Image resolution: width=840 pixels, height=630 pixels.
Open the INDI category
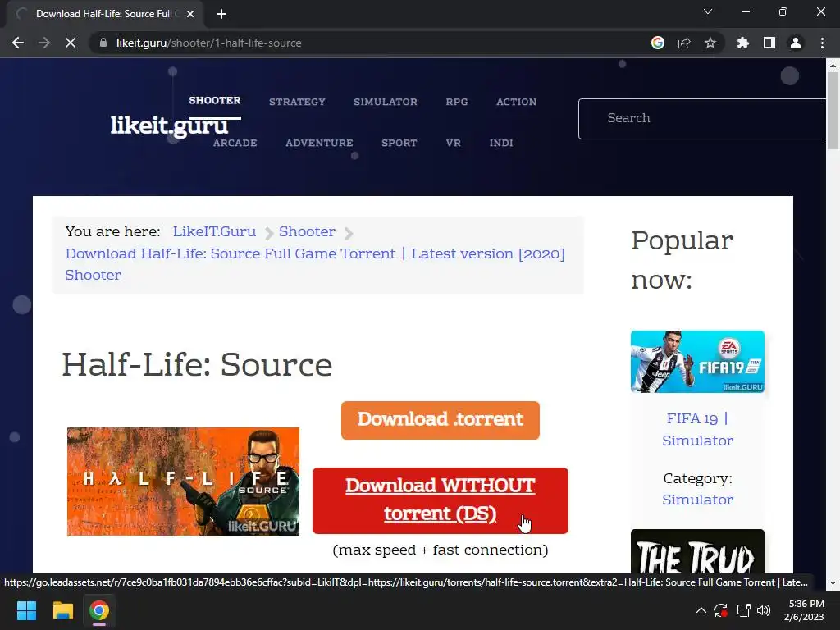pos(501,143)
